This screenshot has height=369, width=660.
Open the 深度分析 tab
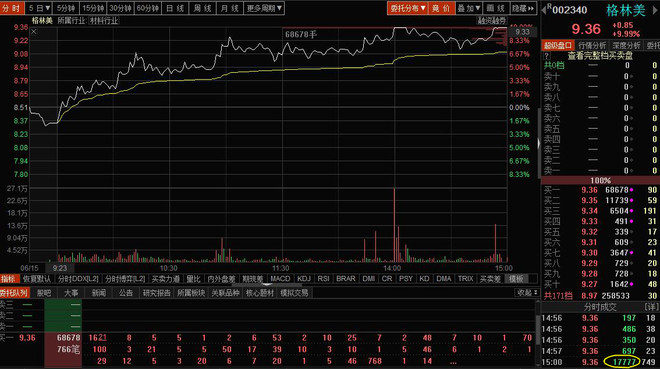626,45
